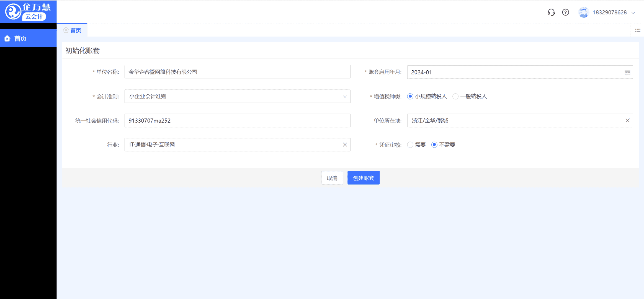Click the 创建账套 button

(364, 178)
